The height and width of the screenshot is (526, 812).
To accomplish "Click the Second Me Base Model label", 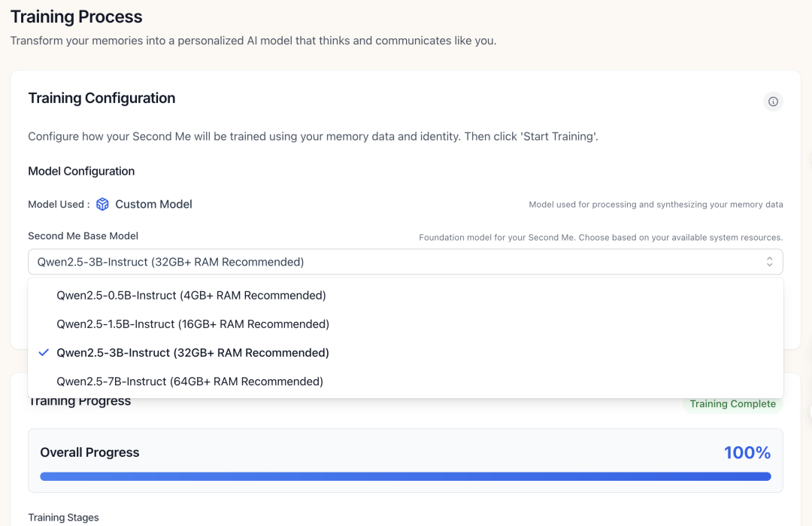I will click(83, 236).
